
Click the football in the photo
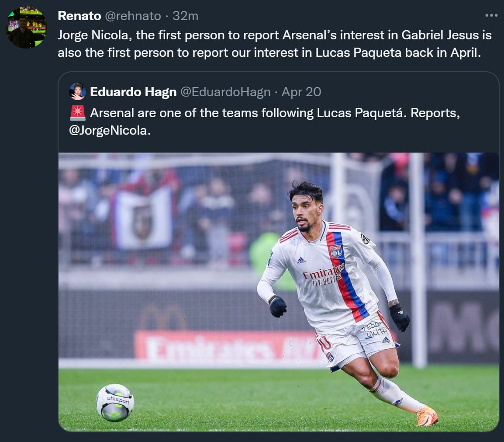[x=115, y=402]
